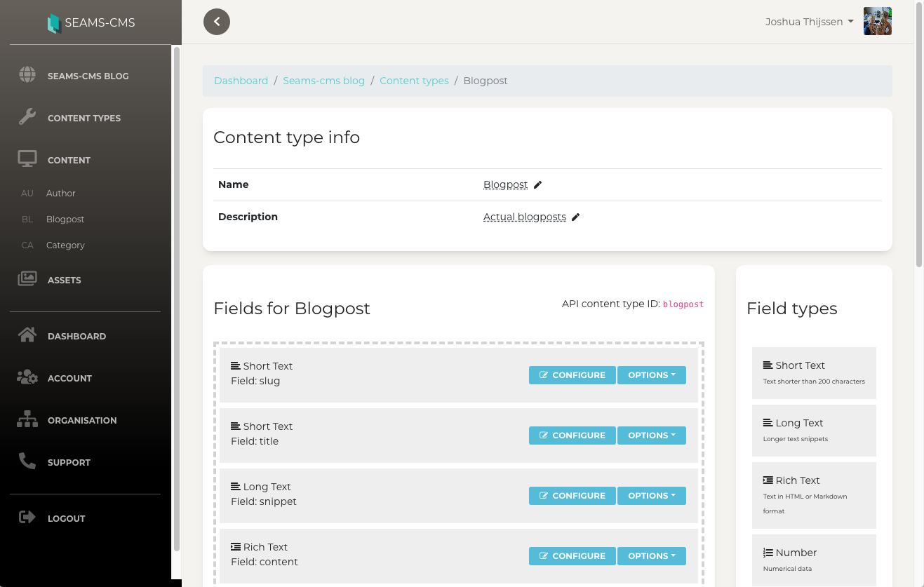Click the pencil icon next to Blogpost name
Image resolution: width=924 pixels, height=587 pixels.
click(x=538, y=185)
